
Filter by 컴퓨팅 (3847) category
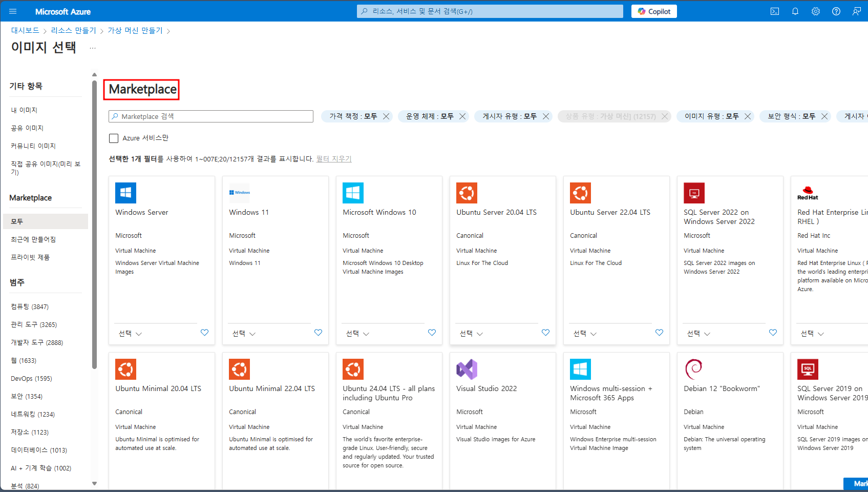(30, 306)
